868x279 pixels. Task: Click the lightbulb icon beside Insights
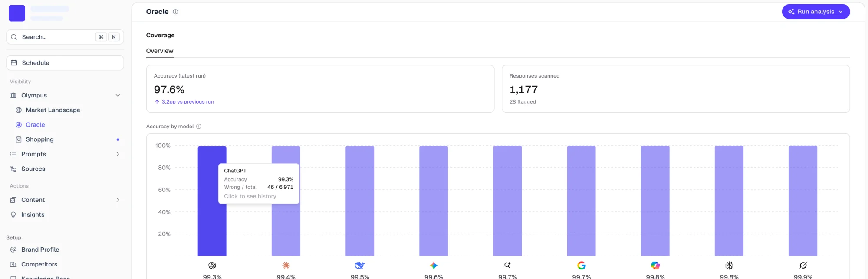click(13, 214)
